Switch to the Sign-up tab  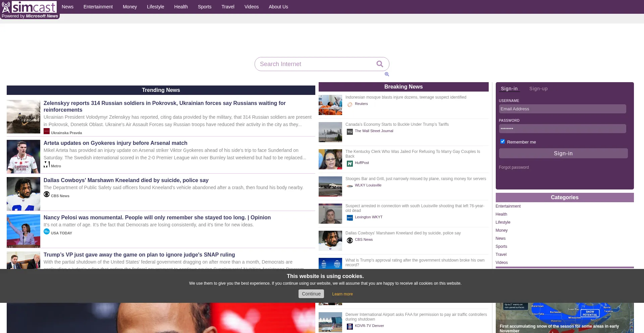pos(538,89)
